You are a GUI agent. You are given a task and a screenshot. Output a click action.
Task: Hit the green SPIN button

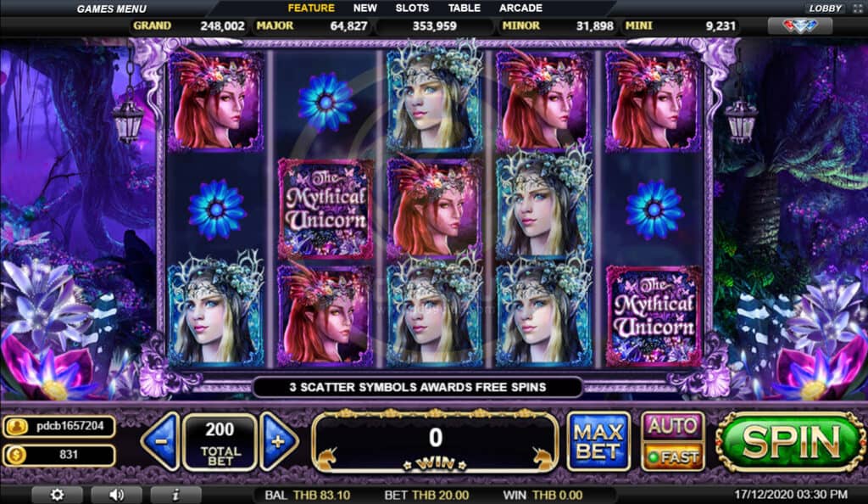(x=790, y=442)
